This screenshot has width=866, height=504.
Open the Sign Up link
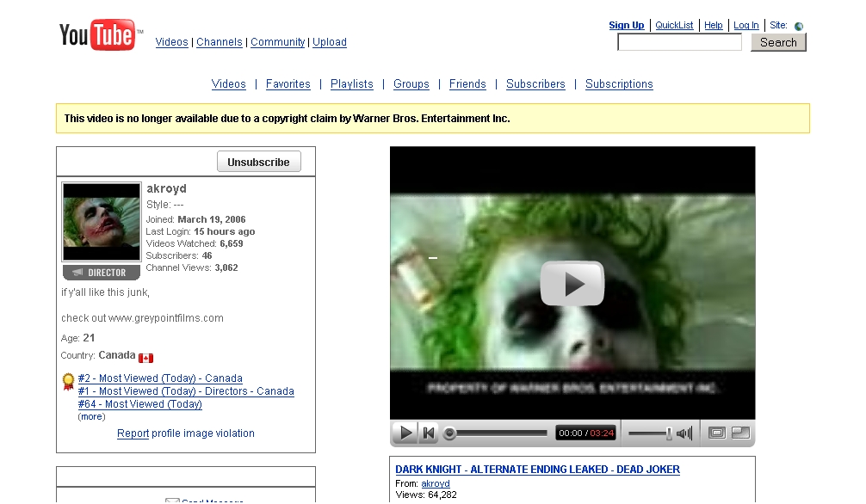[627, 26]
